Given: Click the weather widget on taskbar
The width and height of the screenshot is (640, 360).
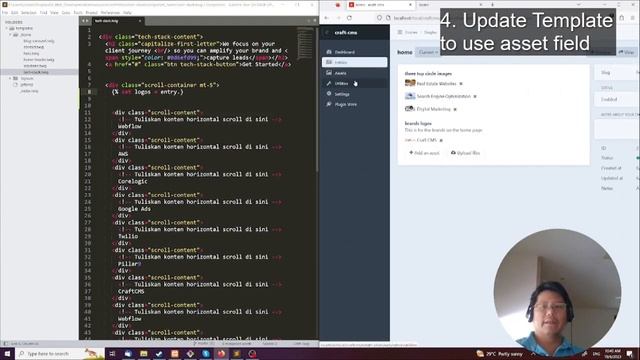Looking at the screenshot, I should [x=500, y=353].
